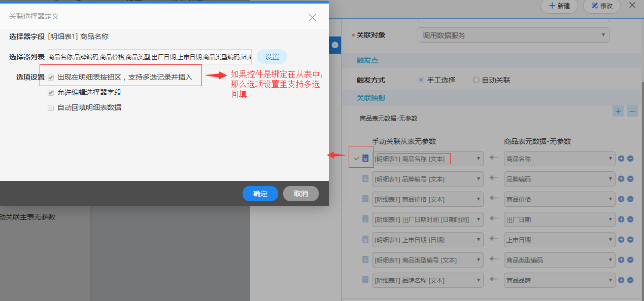
Task: Select 手工选择 trigger mode radio button
Action: tap(421, 80)
